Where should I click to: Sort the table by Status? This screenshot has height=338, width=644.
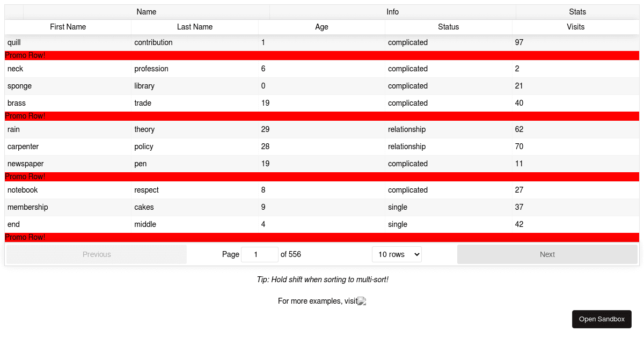coord(448,27)
